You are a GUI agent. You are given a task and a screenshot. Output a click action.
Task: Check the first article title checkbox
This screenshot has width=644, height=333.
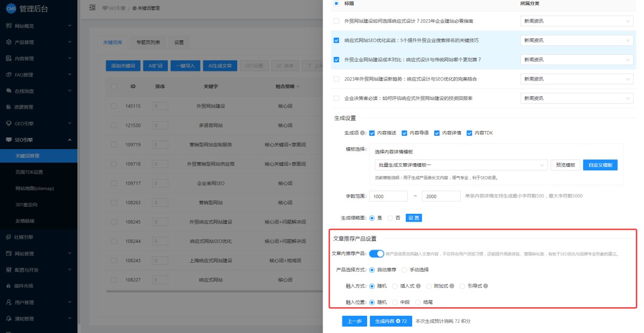pos(336,21)
